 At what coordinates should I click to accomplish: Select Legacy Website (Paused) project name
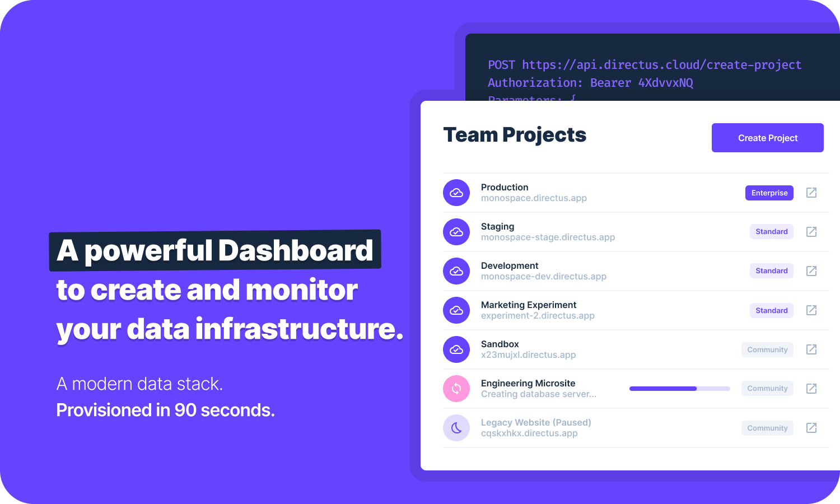(x=536, y=422)
